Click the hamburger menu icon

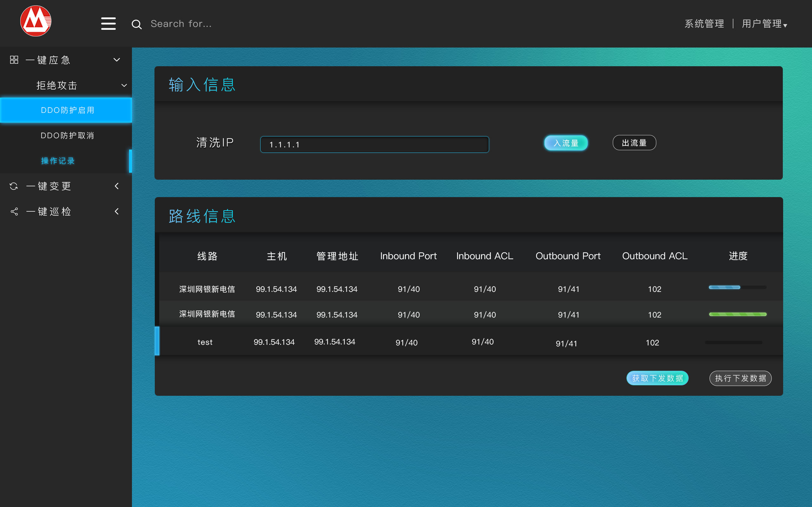[x=108, y=23]
